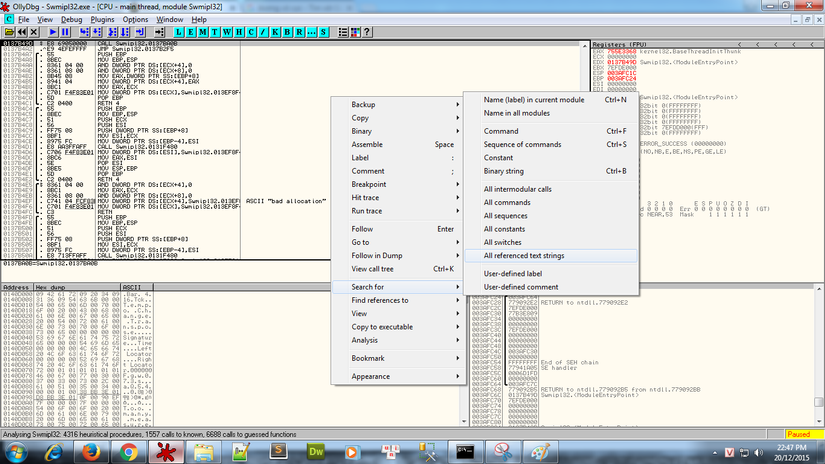
Task: Run the program with the play icon
Action: [53, 32]
